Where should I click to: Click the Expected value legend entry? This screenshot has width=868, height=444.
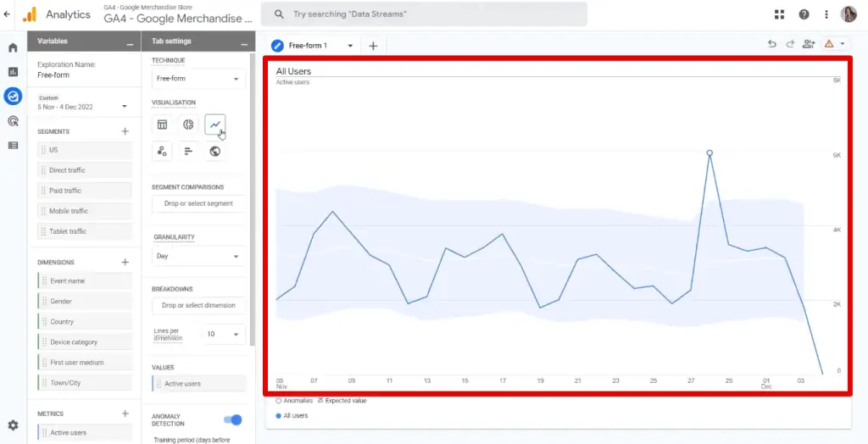[x=342, y=401]
